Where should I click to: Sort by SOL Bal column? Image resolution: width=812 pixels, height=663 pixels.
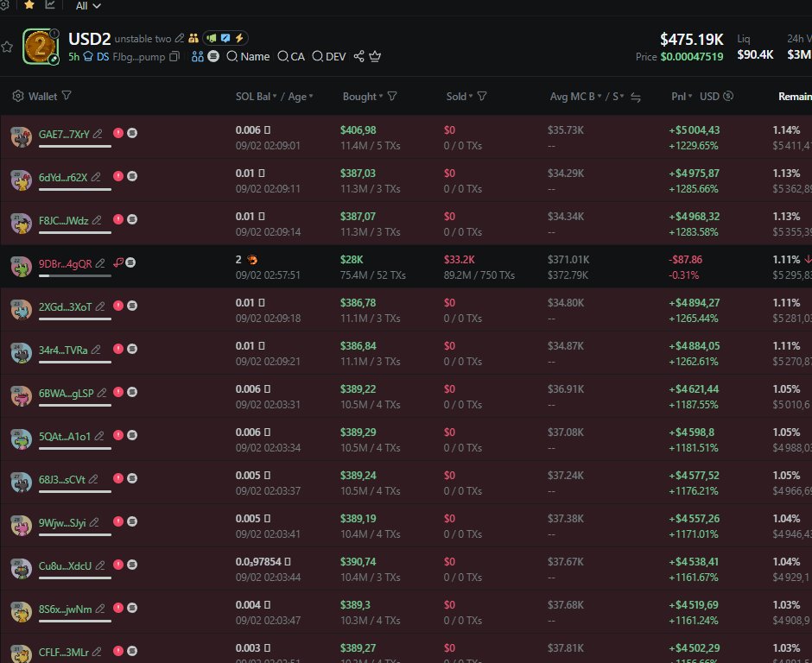coord(256,97)
